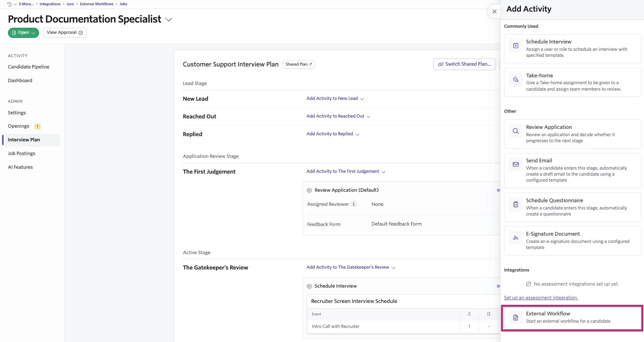This screenshot has height=342, width=644.
Task: Click Set up an assessment integration link
Action: point(541,298)
